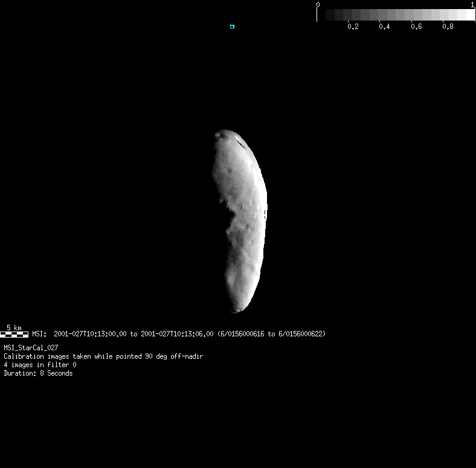
Task: Click the checkered 5 km scale bar
Action: (x=14, y=334)
